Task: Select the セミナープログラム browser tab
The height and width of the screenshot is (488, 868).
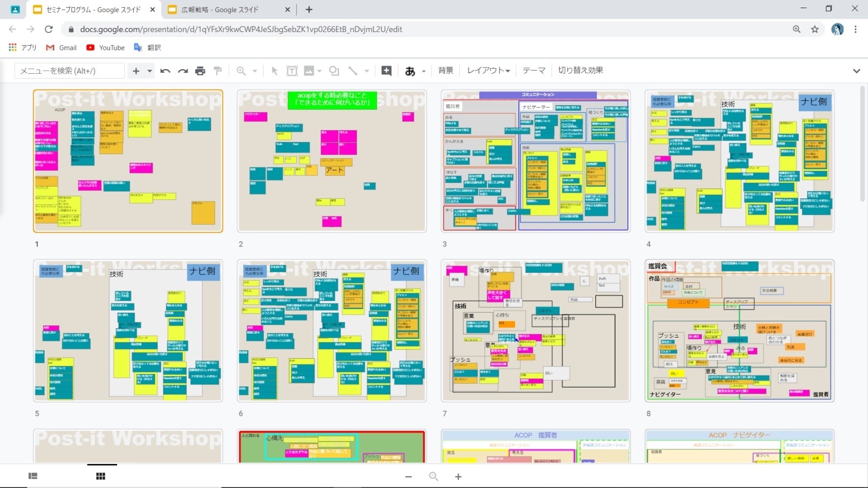Action: [x=93, y=10]
